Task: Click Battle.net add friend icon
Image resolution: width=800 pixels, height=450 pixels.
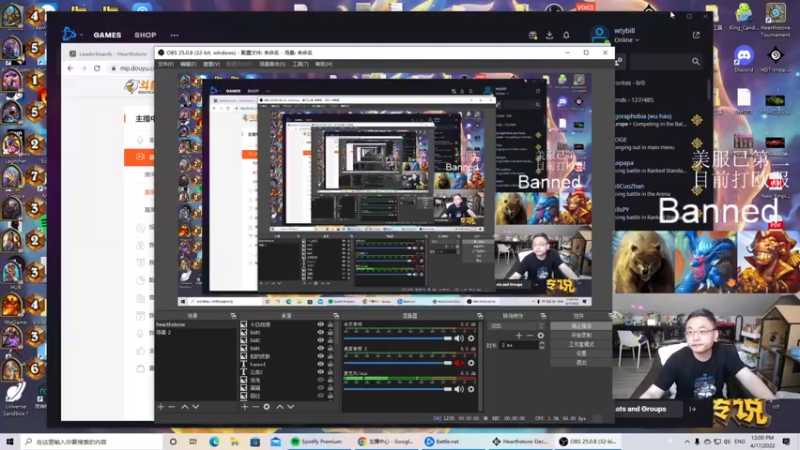Action: click(618, 62)
